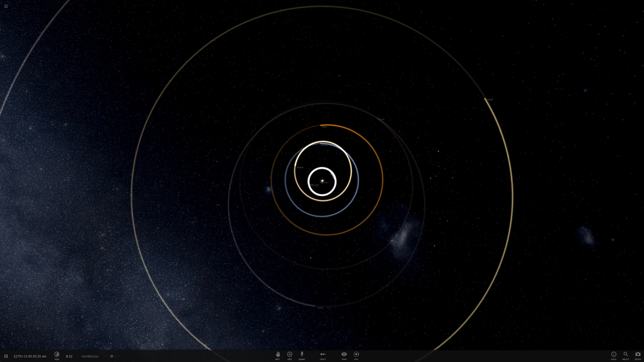Open the stats info panel
The height and width of the screenshot is (362, 644).
tap(614, 354)
